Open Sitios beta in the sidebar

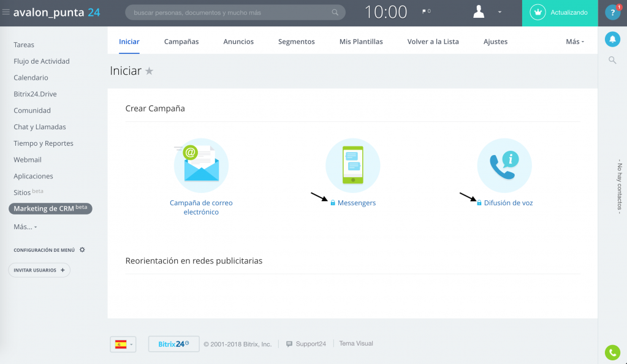(28, 192)
